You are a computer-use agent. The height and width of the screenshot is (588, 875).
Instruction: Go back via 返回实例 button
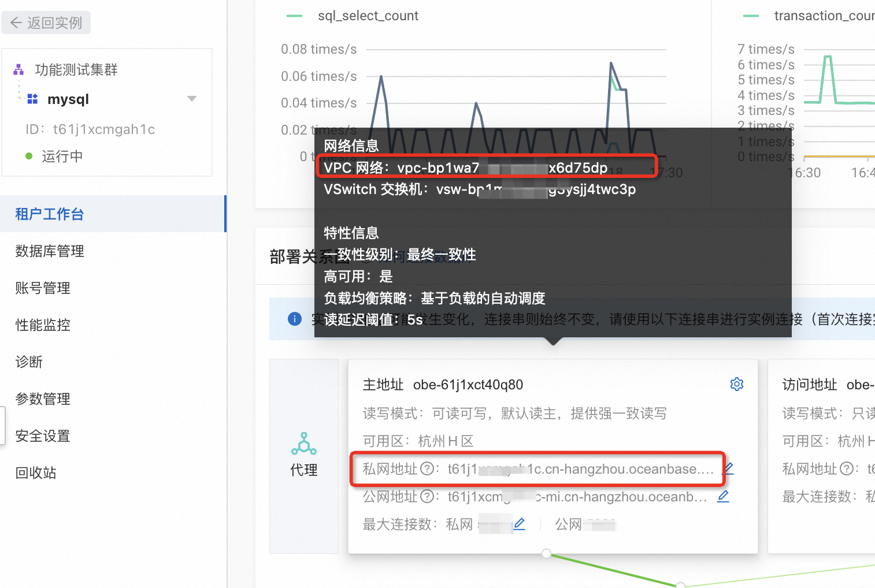click(x=46, y=23)
